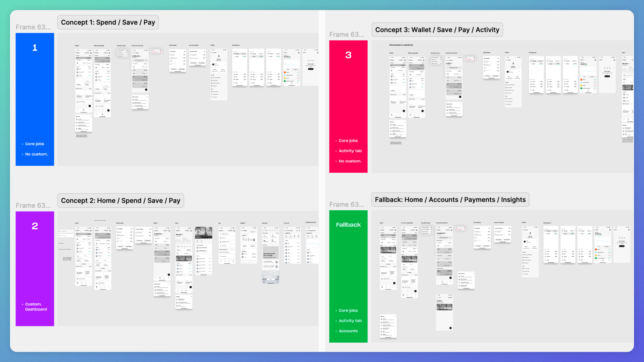Viewport: 644px width, 362px height.
Task: Click the orange merchant icon in Fallback invest screen
Action: coord(596,249)
